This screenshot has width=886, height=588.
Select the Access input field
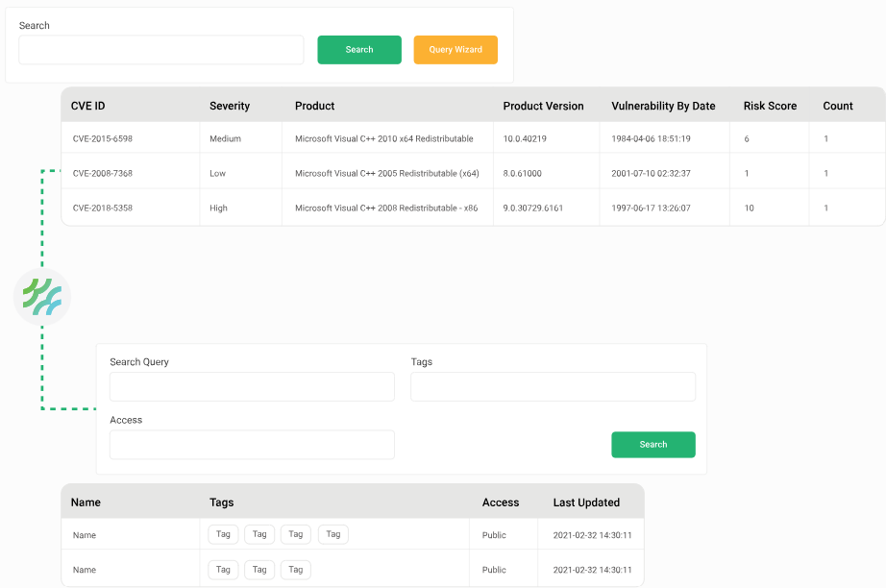[252, 445]
